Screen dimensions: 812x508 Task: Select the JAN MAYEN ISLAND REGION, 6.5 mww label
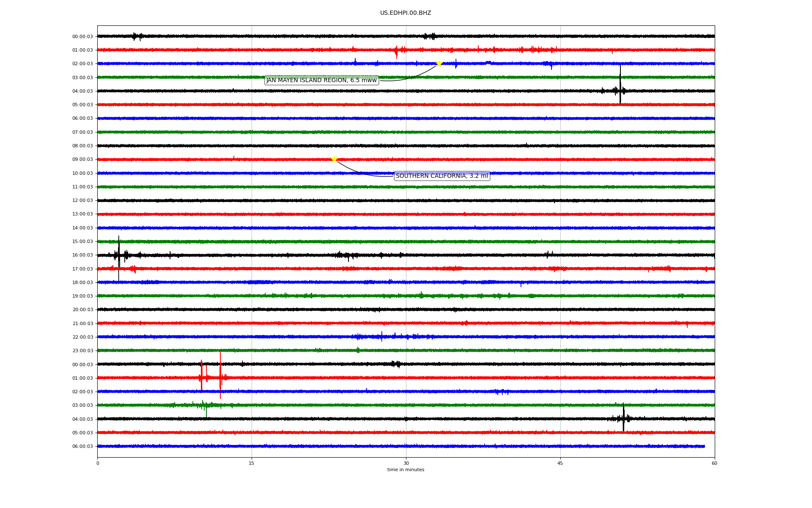321,80
